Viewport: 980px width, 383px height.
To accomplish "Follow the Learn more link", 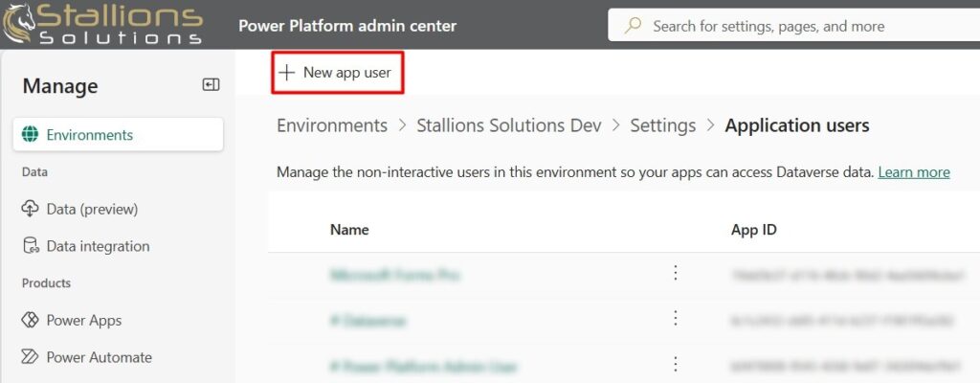I will (913, 172).
